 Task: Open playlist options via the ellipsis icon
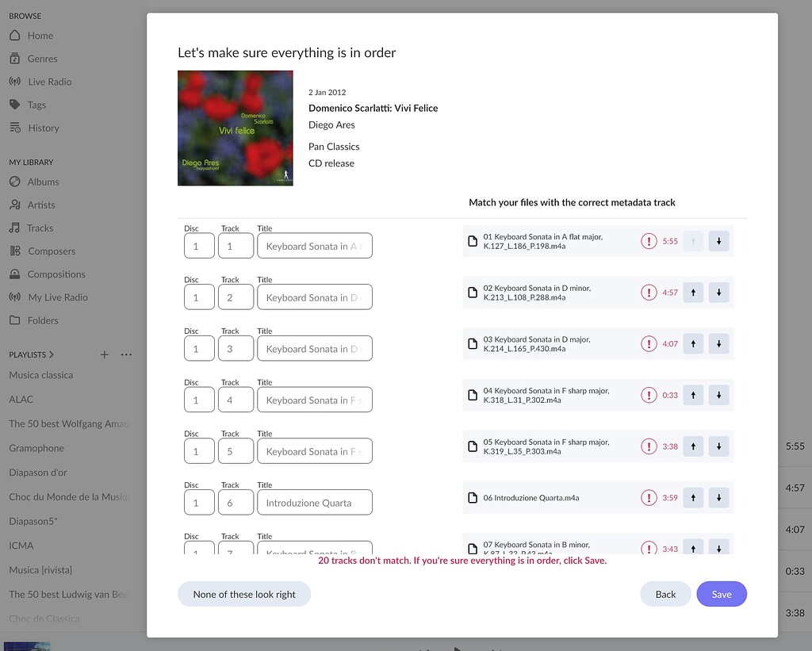click(126, 354)
